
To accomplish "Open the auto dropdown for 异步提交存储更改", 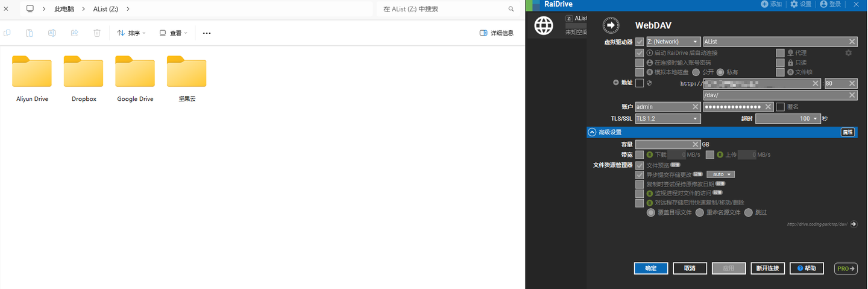I will click(x=720, y=174).
